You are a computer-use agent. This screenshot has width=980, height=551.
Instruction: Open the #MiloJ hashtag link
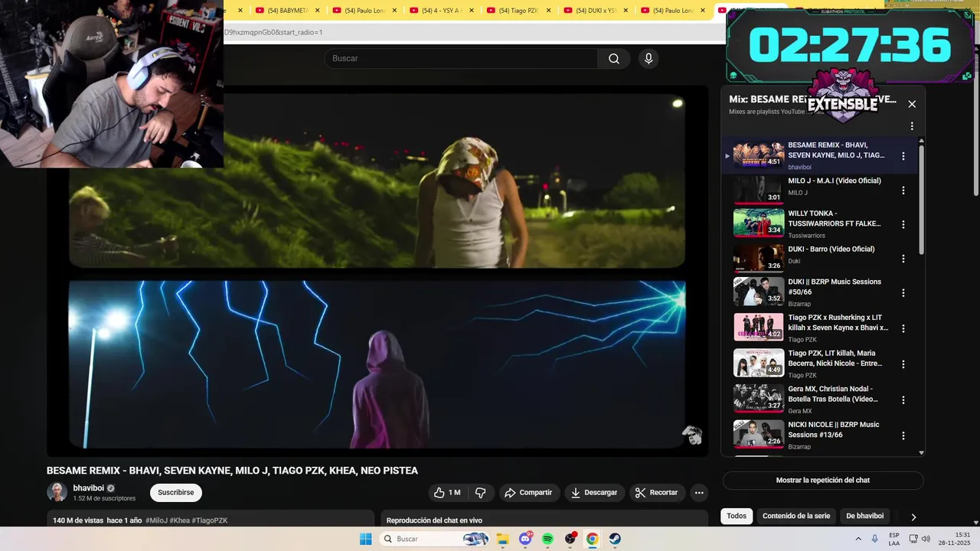click(x=156, y=520)
